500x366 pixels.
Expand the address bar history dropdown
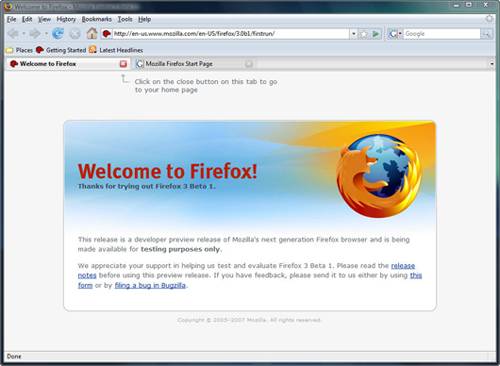click(x=354, y=34)
